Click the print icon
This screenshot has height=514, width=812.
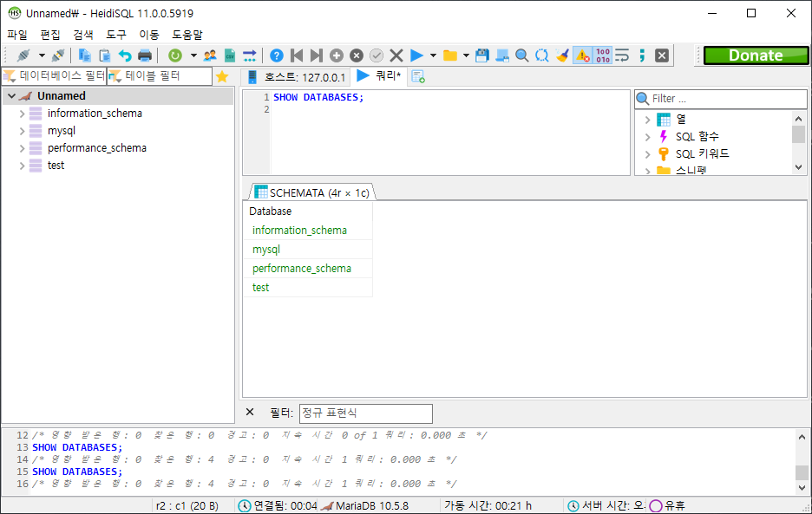click(x=145, y=55)
